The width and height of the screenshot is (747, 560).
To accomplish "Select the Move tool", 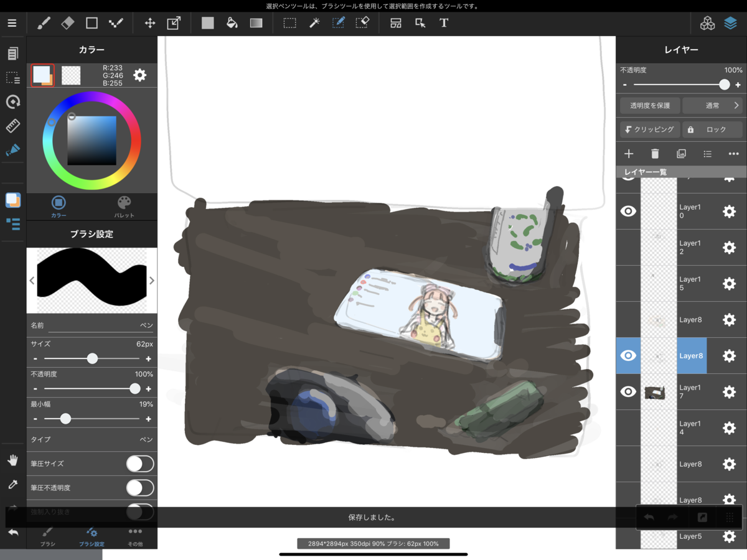I will [x=150, y=23].
